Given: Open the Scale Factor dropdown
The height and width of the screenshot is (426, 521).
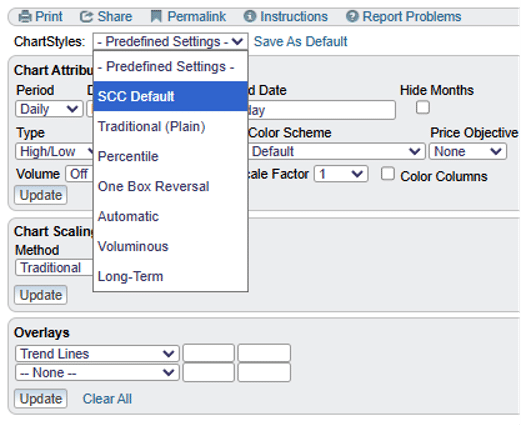Looking at the screenshot, I should coord(341,174).
